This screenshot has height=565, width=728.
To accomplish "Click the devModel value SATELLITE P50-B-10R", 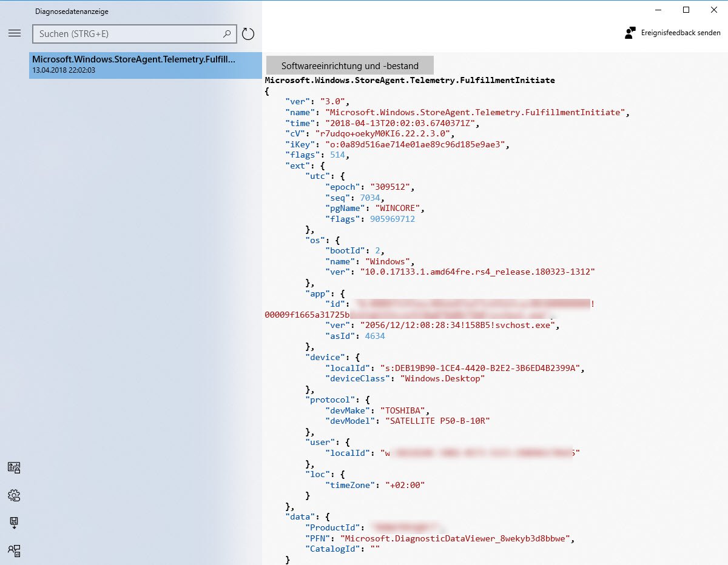I will [x=437, y=421].
